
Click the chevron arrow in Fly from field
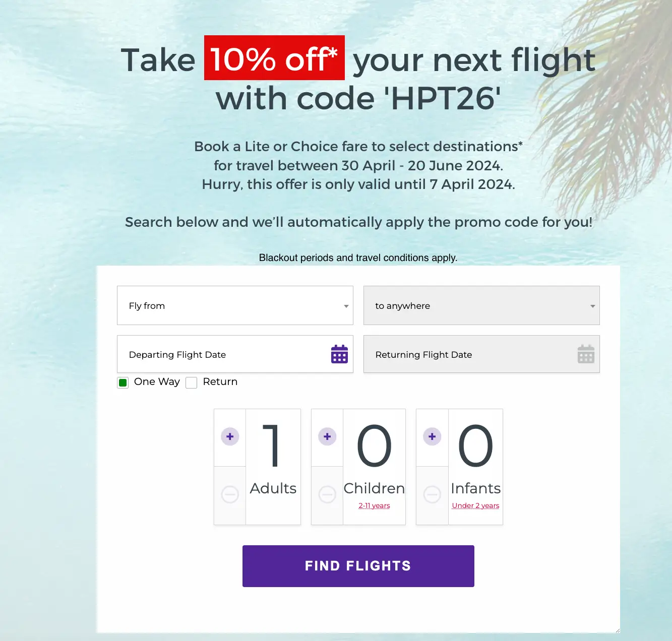(346, 306)
